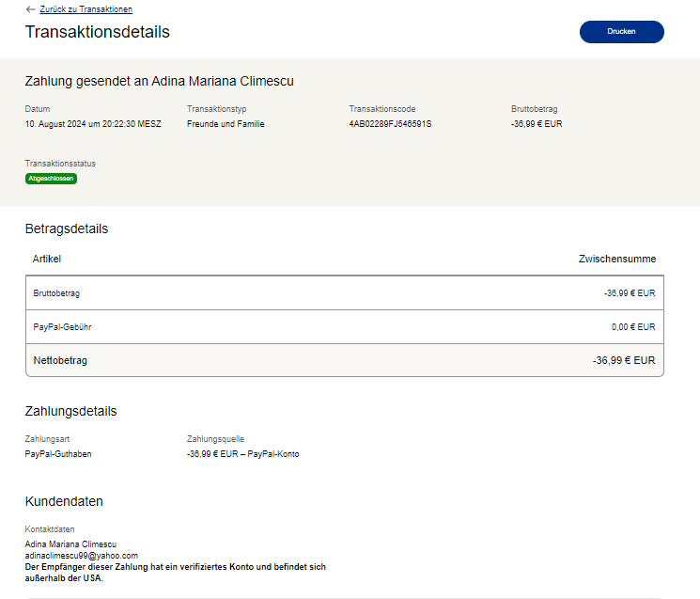Viewport: 700px width, 599px height.
Task: Select the PayPal-Gebühr table row
Action: (344, 327)
